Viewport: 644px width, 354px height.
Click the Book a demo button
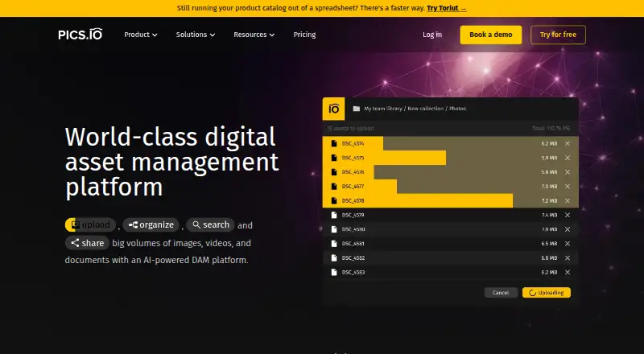point(491,35)
